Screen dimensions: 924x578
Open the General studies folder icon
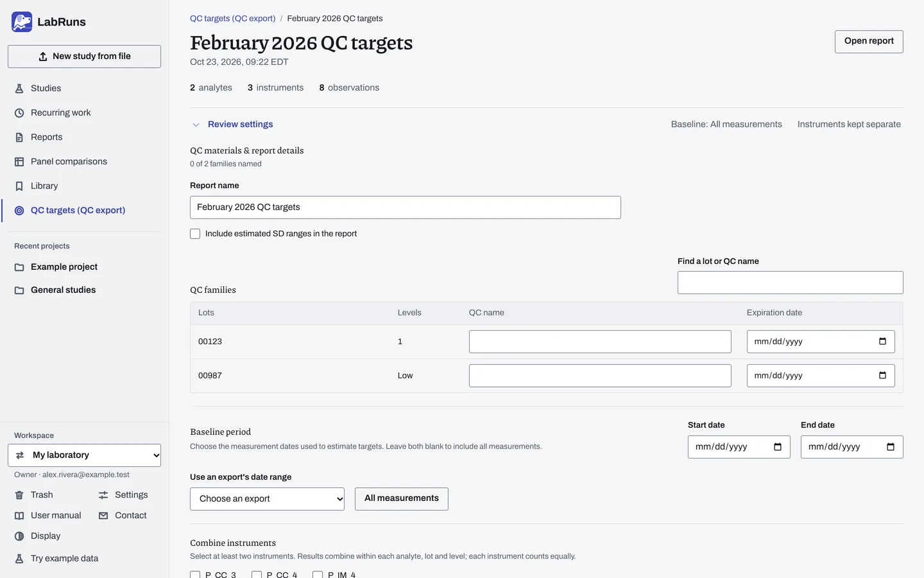(x=19, y=290)
